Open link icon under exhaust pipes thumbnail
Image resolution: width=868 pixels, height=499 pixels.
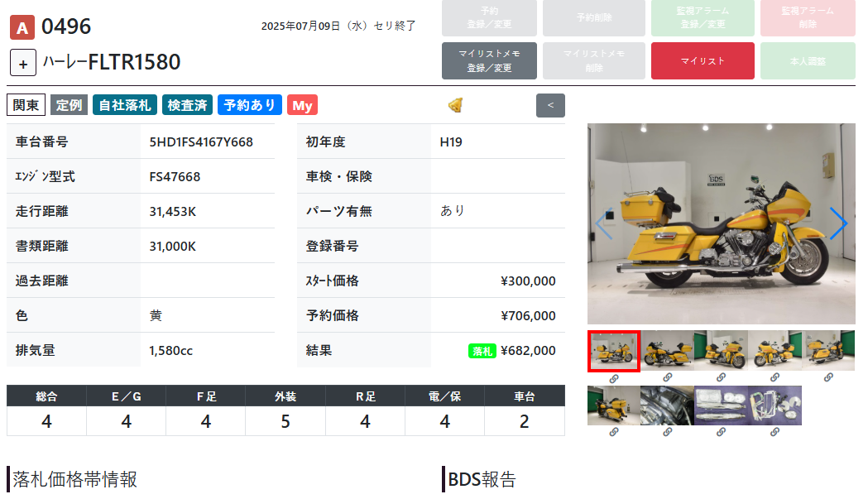click(x=721, y=432)
